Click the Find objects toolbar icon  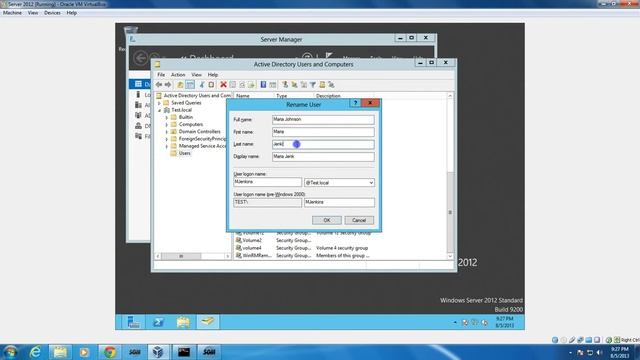(x=322, y=85)
